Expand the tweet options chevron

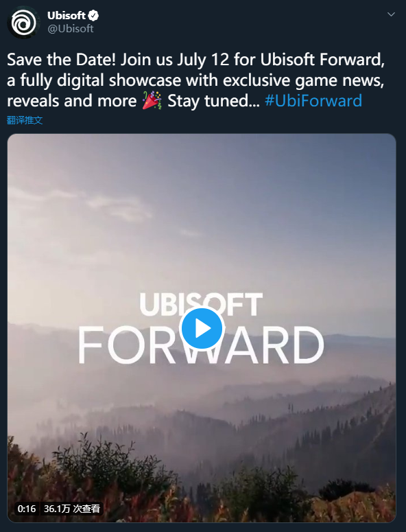pos(391,14)
